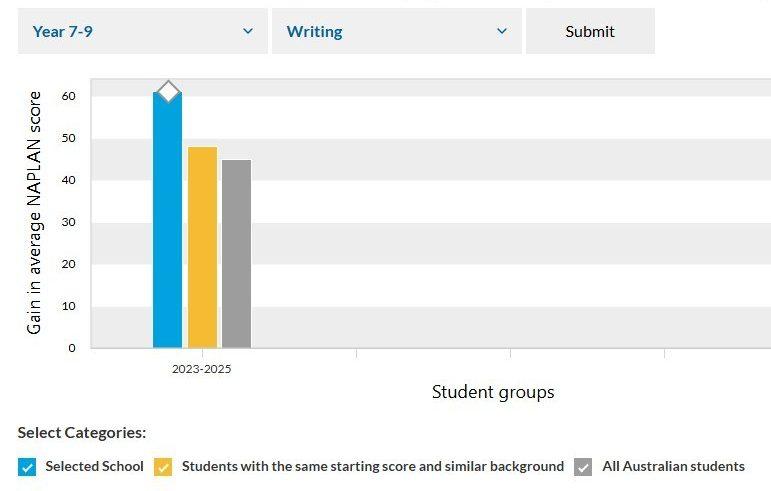Click the Selected School legend label

click(x=94, y=466)
